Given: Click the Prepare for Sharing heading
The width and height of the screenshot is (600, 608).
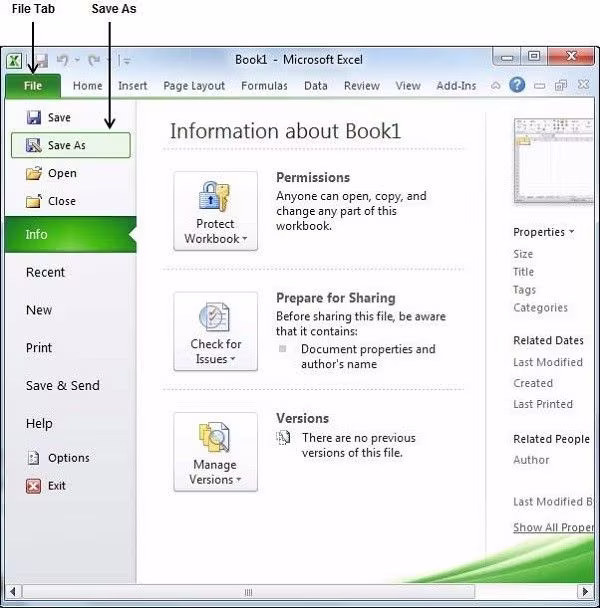Looking at the screenshot, I should [x=336, y=298].
